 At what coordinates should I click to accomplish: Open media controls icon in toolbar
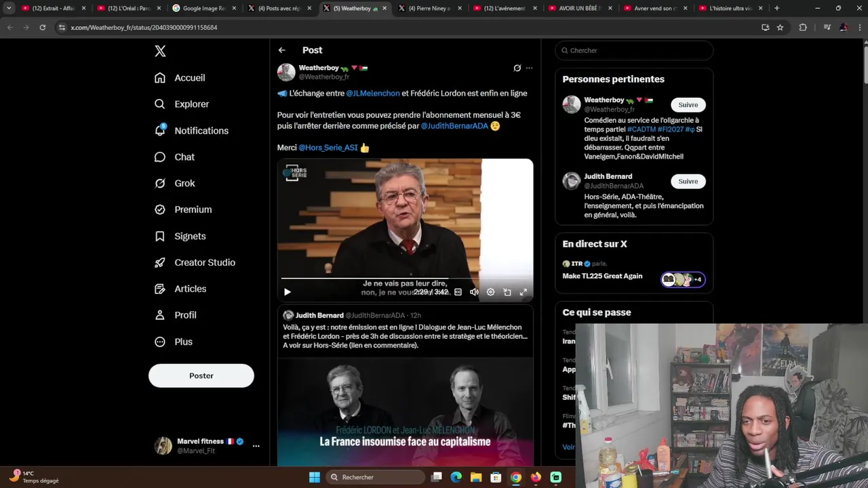[827, 27]
